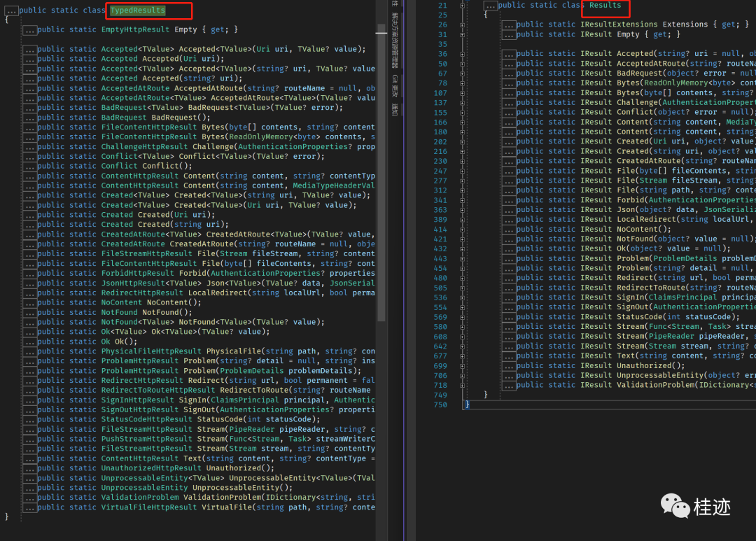This screenshot has height=541, width=756.
Task: Open the 解决方案资源管理器 vertical tab
Action: coord(395,40)
